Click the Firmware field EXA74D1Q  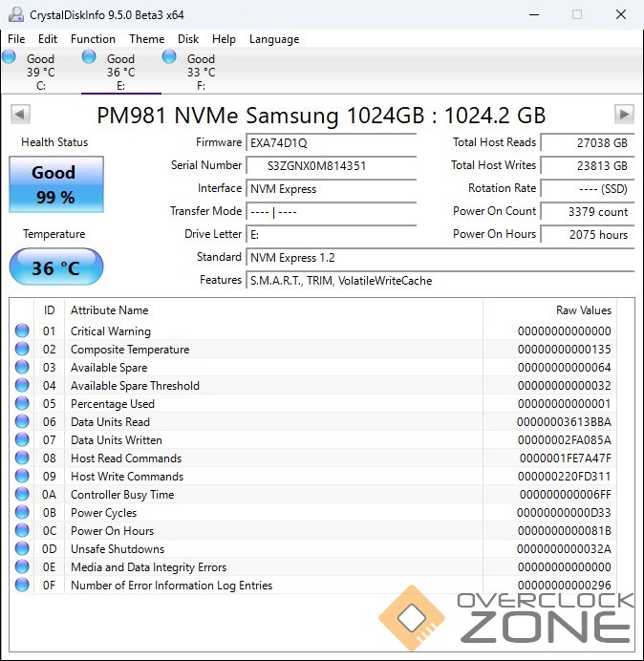[331, 143]
